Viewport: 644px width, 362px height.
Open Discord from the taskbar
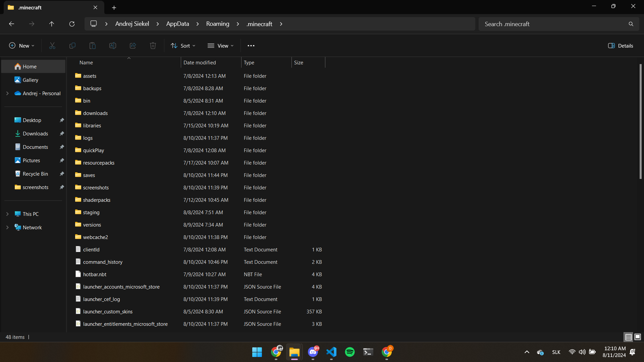(313, 352)
